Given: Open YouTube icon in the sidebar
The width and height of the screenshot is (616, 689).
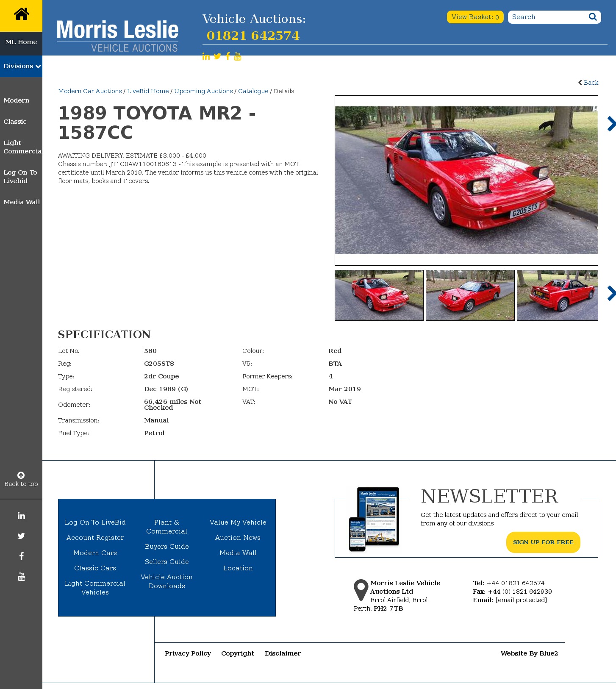Looking at the screenshot, I should coord(21,577).
